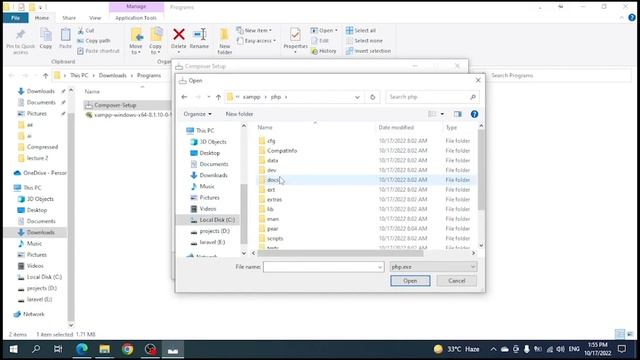Click the Open button in the dialog

410,281
